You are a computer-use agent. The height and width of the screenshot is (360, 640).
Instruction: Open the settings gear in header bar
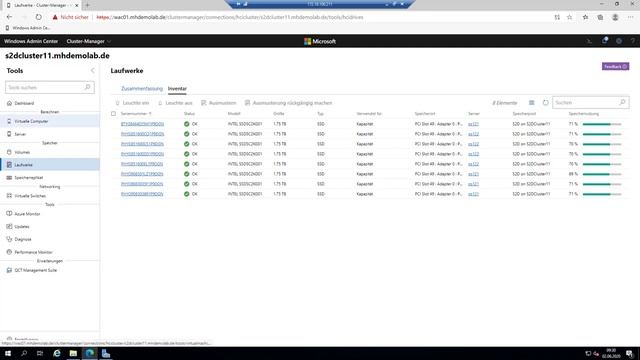click(x=619, y=41)
